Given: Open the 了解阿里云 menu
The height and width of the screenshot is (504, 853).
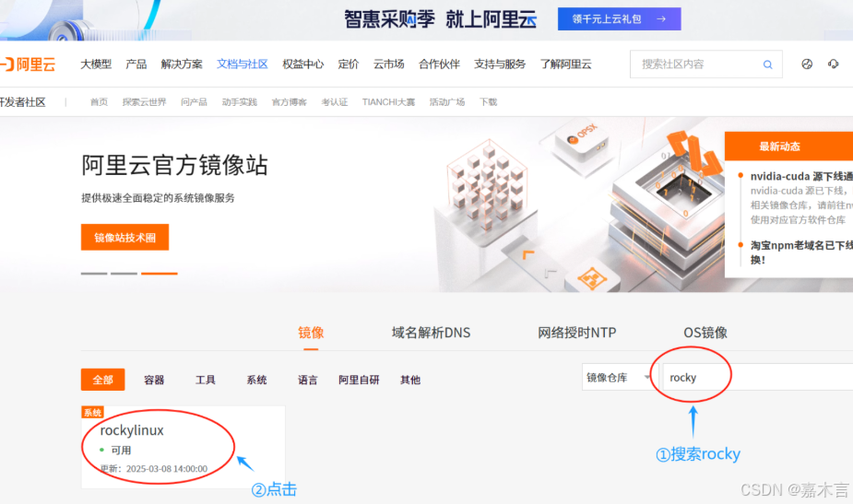Looking at the screenshot, I should coord(566,64).
